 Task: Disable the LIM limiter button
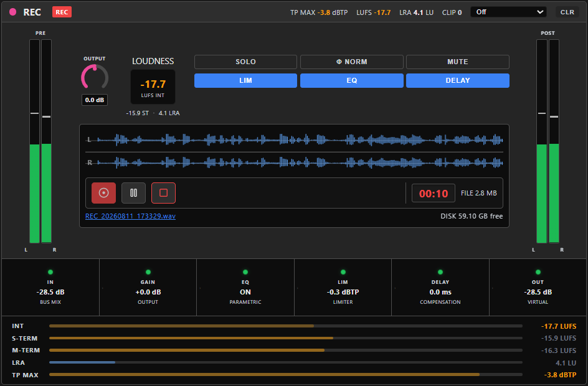245,80
